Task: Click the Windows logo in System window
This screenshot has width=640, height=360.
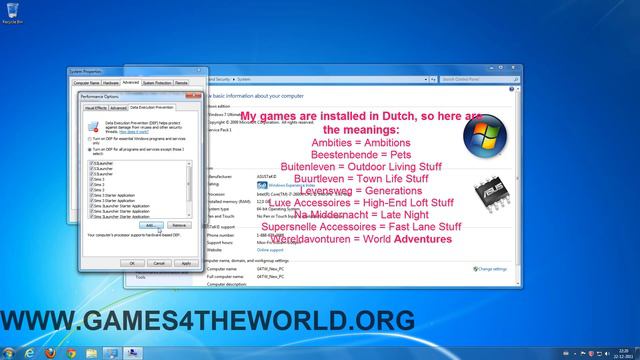Action: (485, 136)
